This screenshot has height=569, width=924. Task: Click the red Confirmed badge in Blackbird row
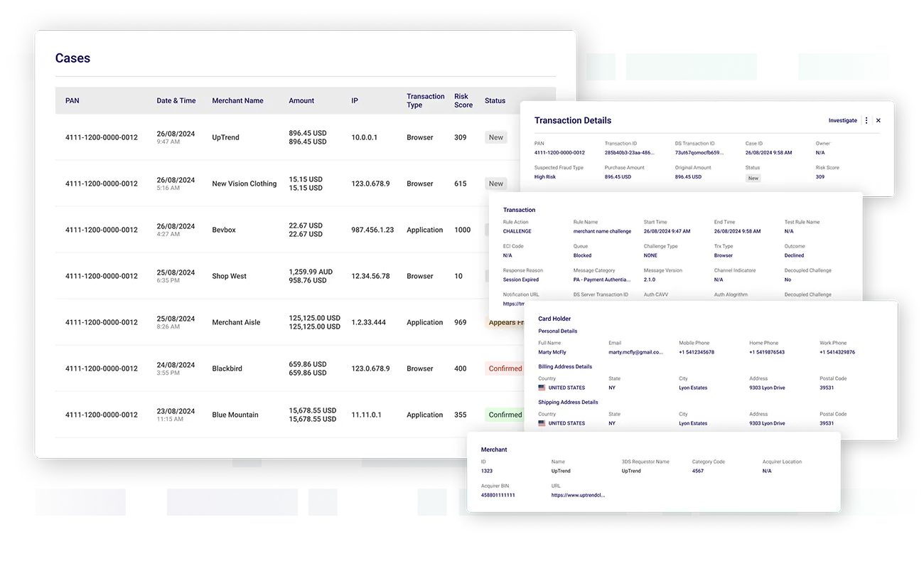point(505,368)
